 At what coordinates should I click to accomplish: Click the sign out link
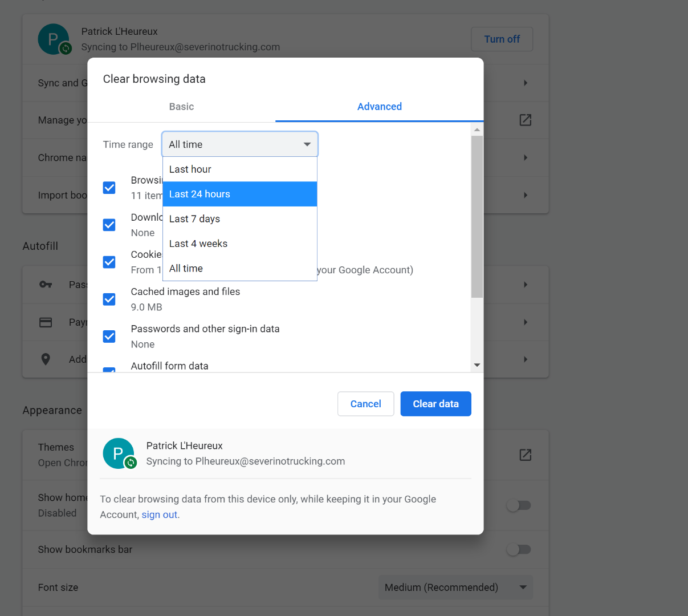(x=160, y=514)
